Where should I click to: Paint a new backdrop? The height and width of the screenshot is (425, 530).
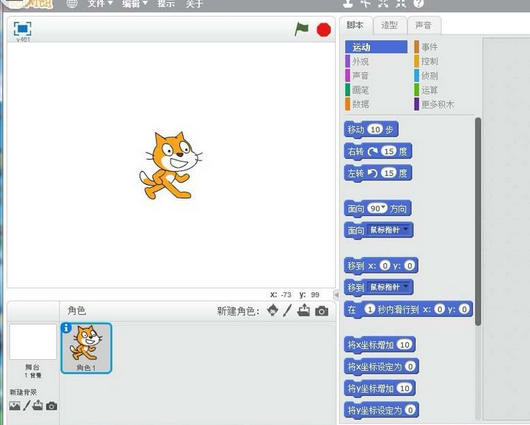click(27, 405)
